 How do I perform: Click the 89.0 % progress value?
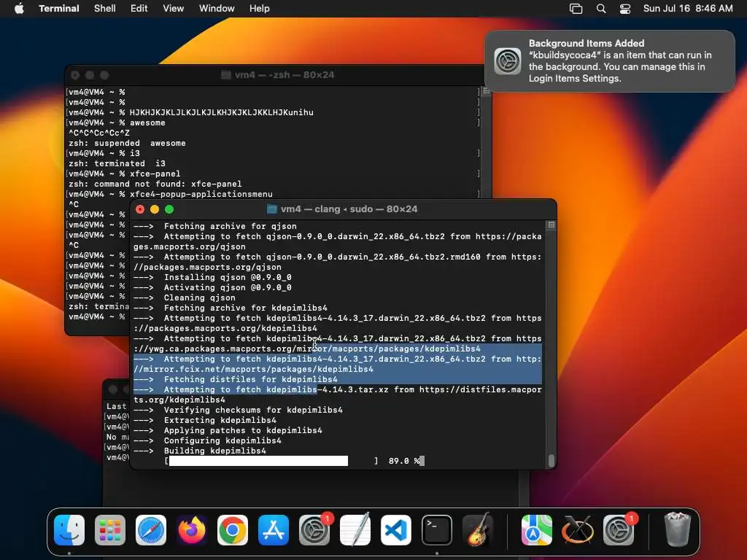click(x=404, y=461)
